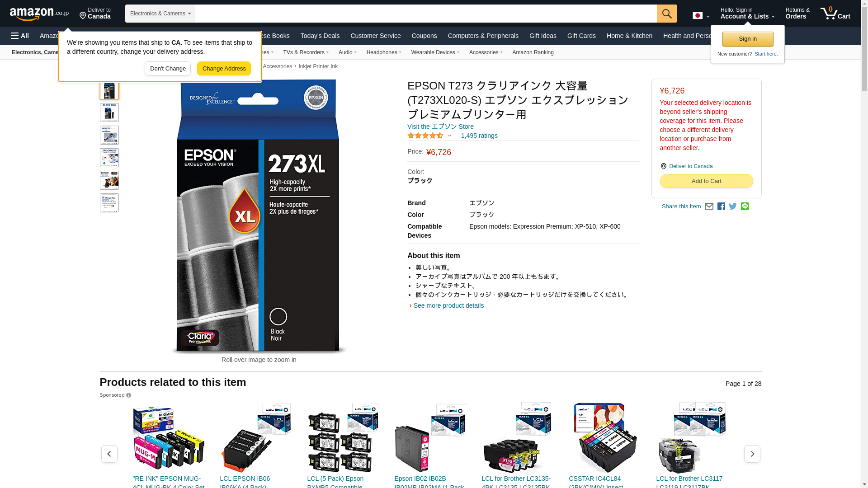Expand Electronics & Cameras search category dropdown
This screenshot has width=868, height=488.
160,14
